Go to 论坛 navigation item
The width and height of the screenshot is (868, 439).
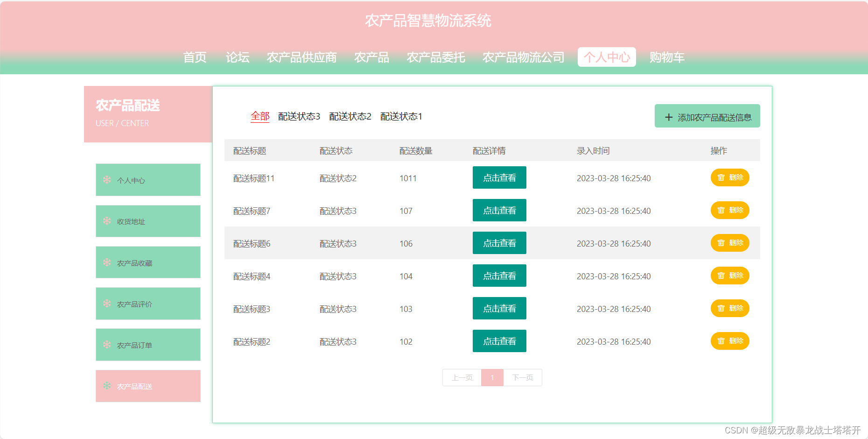pyautogui.click(x=238, y=57)
